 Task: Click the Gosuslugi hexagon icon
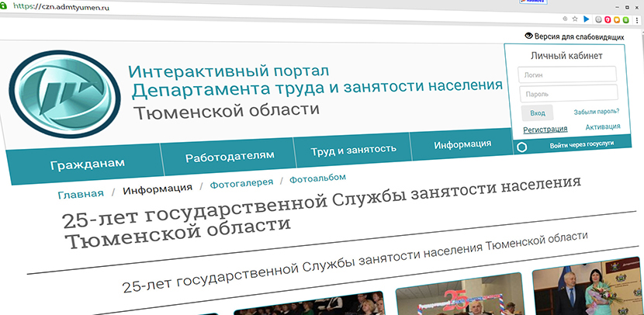click(x=521, y=147)
